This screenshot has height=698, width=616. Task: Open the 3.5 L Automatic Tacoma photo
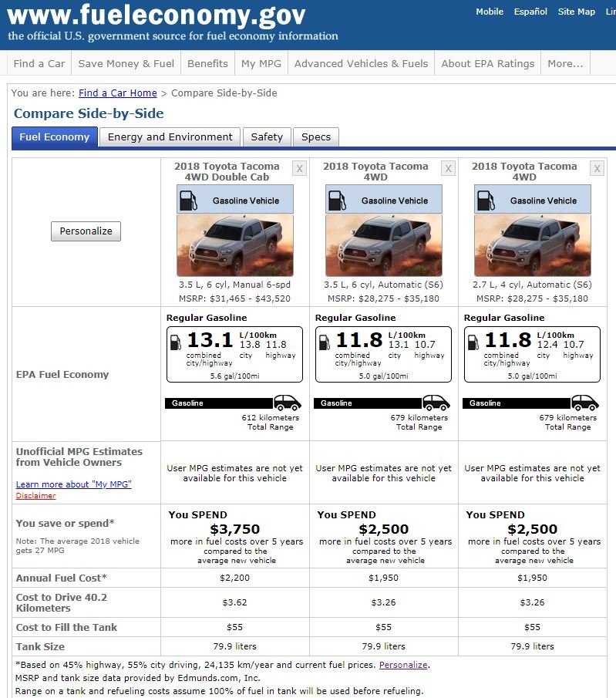[384, 245]
